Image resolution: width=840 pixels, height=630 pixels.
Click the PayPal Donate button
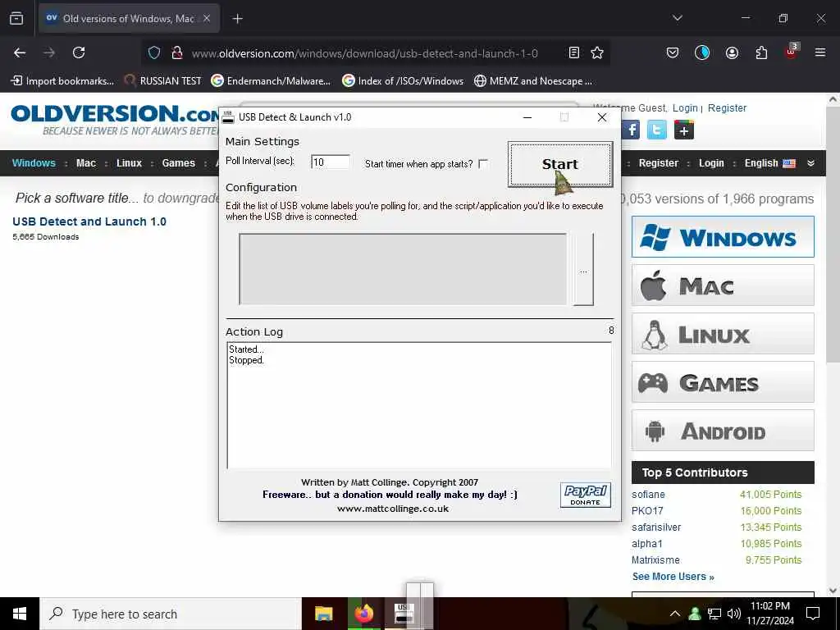[586, 495]
